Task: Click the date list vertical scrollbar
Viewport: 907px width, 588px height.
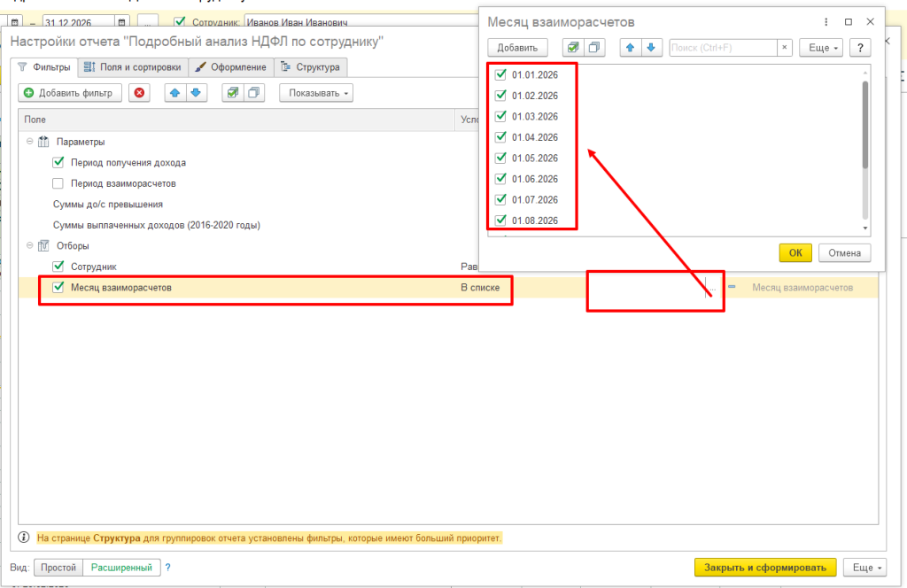Action: pos(865,124)
